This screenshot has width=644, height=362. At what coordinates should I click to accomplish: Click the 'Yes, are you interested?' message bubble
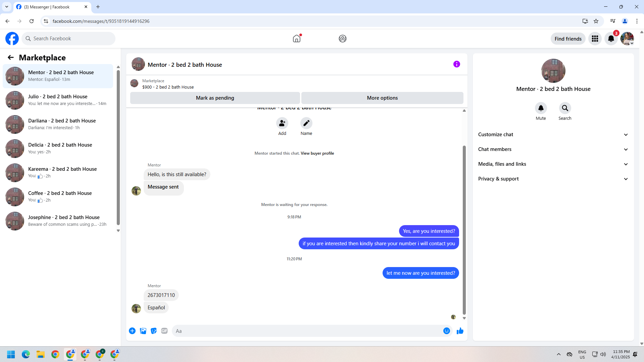(x=429, y=231)
